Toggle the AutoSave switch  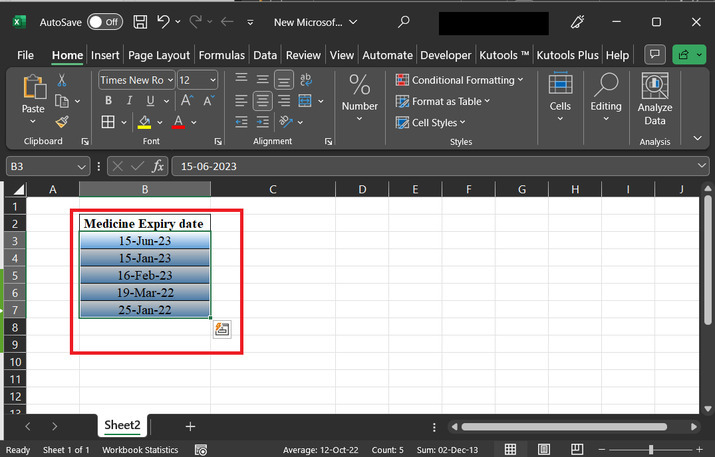[104, 22]
